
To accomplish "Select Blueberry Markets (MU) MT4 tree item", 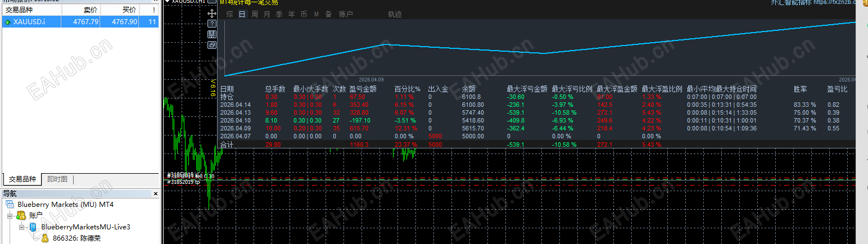I will point(65,205).
